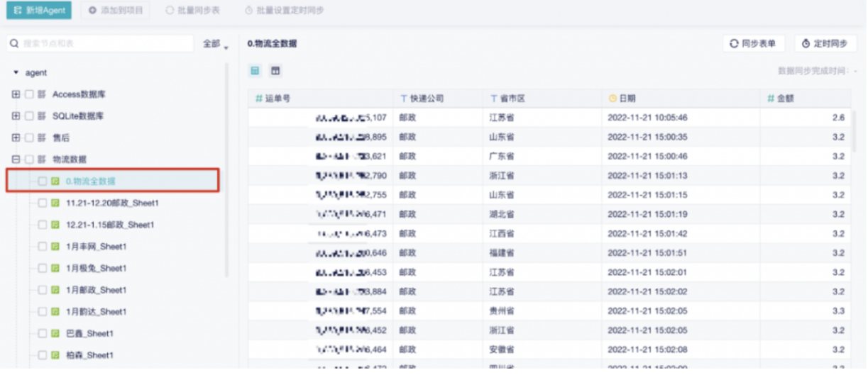This screenshot has height=375, width=868.
Task: Open the 1月韵达_Sheet1 table
Action: point(96,312)
